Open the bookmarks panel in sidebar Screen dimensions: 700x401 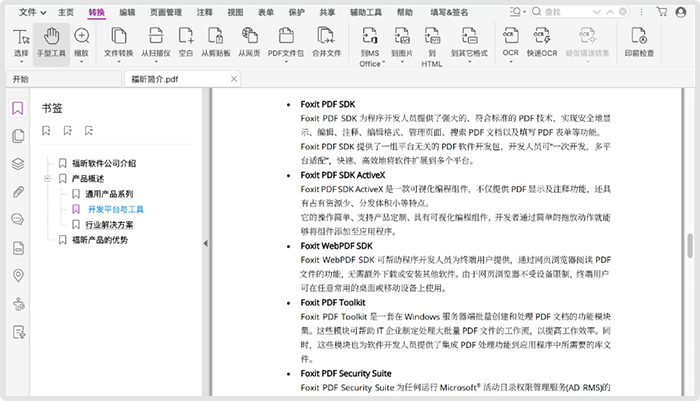tap(18, 108)
